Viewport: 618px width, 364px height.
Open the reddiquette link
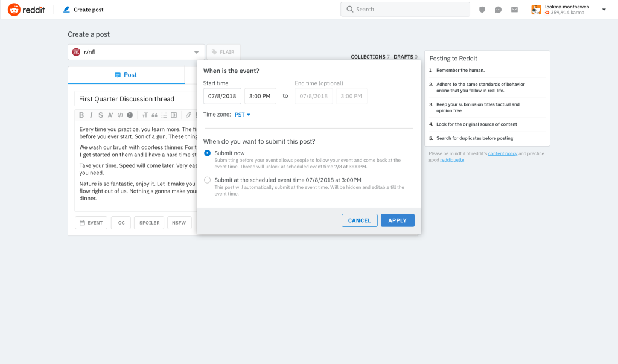tap(452, 160)
